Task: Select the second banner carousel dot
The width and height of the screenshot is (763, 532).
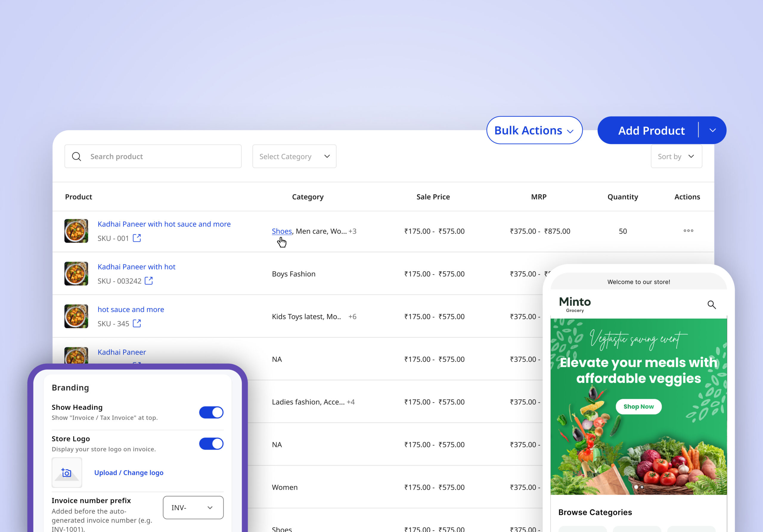Action: point(642,487)
